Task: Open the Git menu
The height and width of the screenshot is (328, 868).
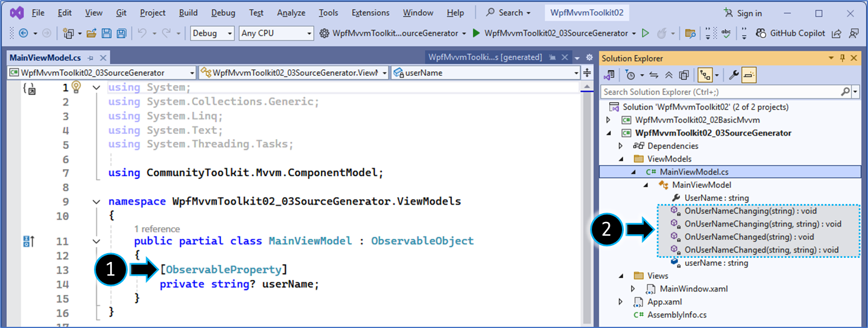Action: pyautogui.click(x=121, y=13)
